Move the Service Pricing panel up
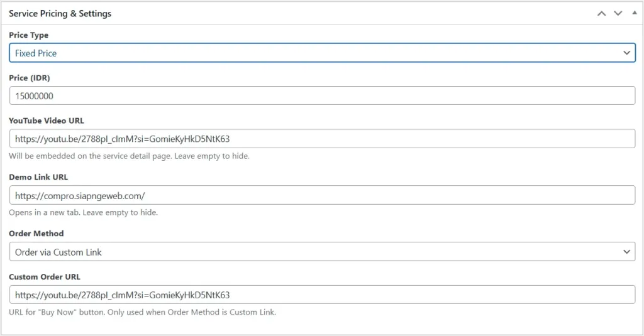This screenshot has width=644, height=336. pos(602,13)
